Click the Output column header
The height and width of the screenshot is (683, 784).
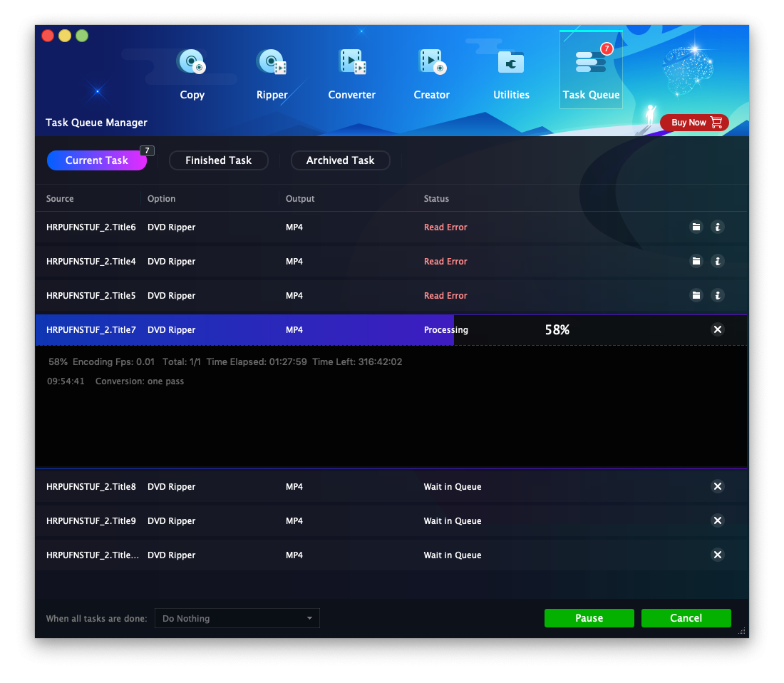point(300,198)
